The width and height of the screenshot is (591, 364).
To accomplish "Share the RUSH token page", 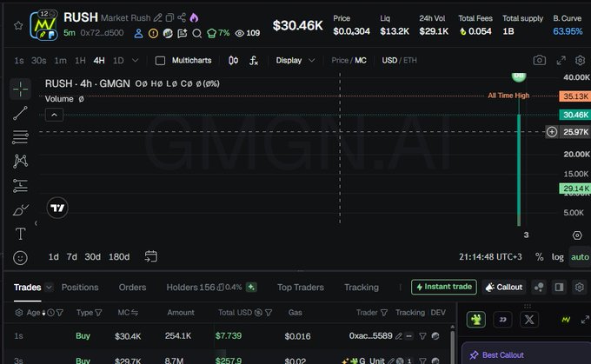I will tap(182, 17).
